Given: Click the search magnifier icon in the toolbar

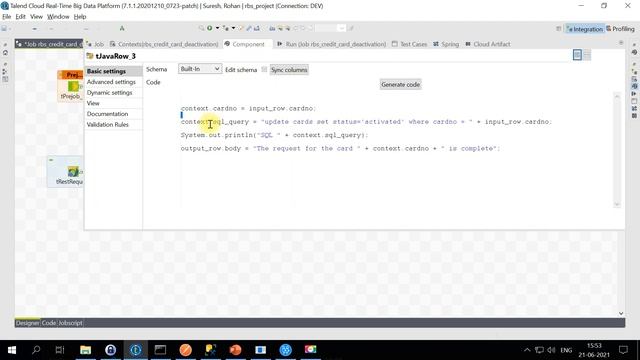Looking at the screenshot, I should (x=201, y=28).
